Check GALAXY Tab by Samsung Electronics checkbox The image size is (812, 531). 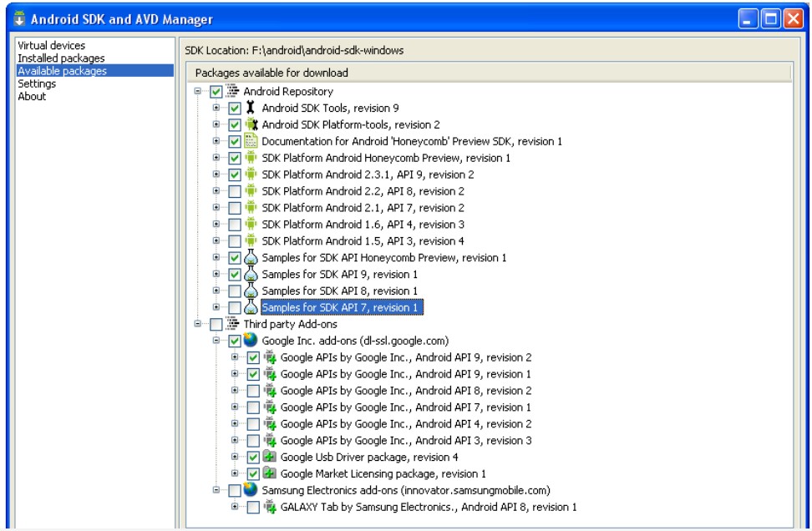click(x=253, y=507)
